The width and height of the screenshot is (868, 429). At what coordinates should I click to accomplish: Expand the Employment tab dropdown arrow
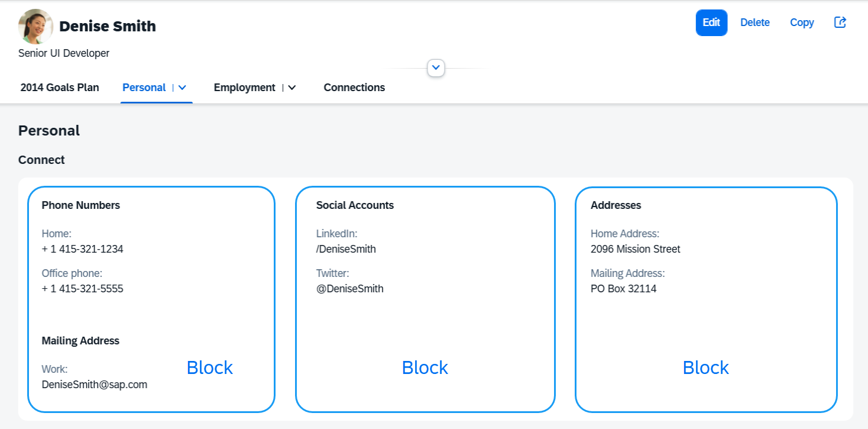292,88
